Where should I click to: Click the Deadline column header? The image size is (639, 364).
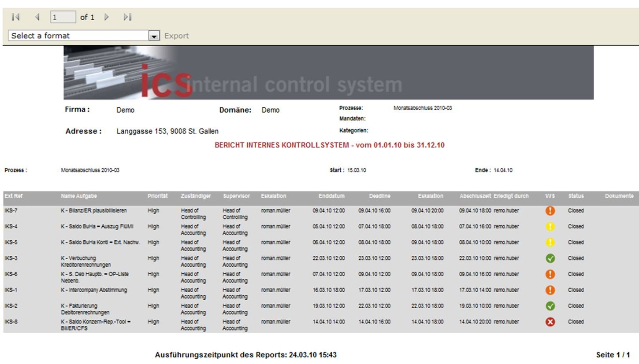(379, 196)
